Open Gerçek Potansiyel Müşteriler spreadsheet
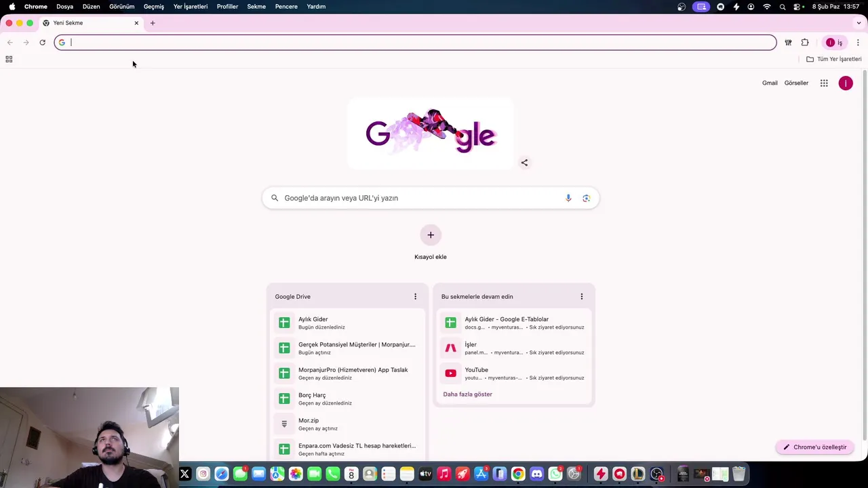 coord(347,348)
